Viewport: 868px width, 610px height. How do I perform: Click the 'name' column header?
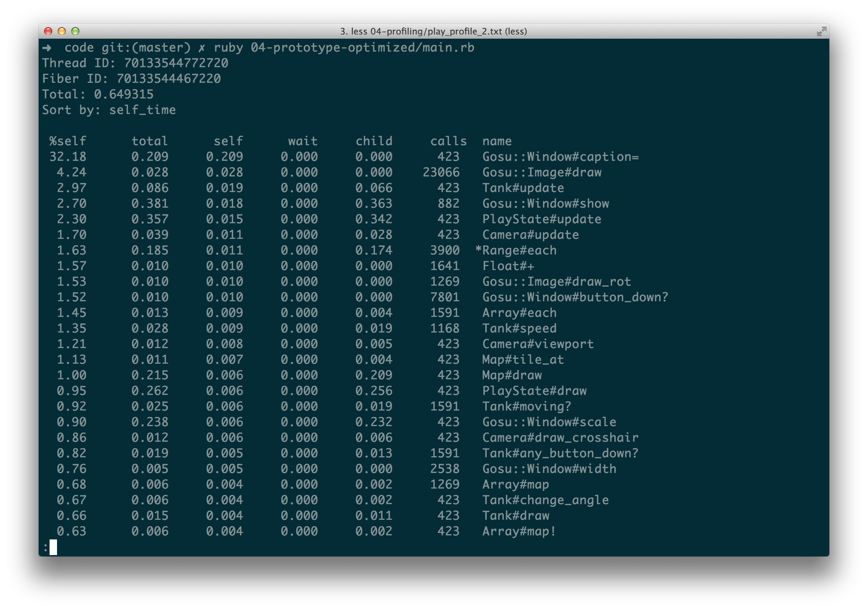pyautogui.click(x=497, y=141)
